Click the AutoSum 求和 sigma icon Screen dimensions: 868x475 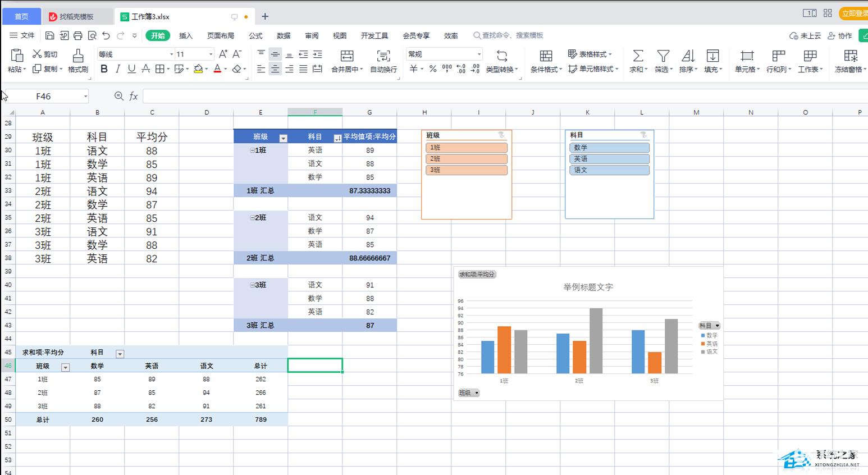click(638, 56)
